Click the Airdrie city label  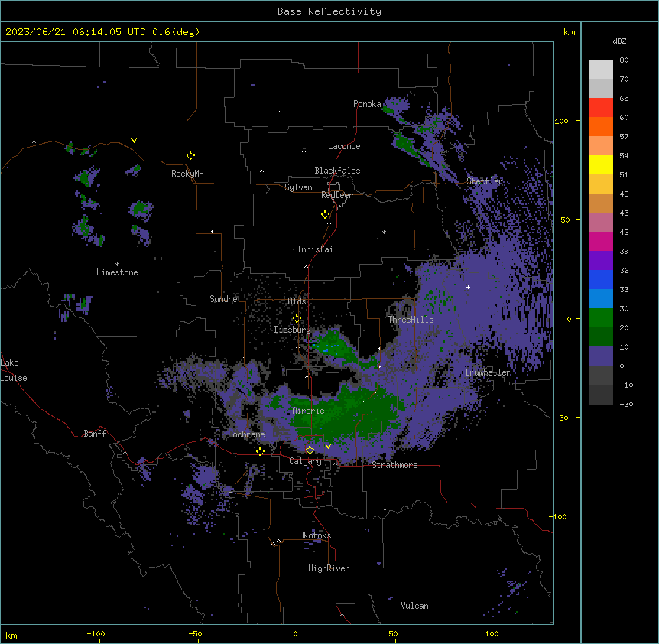click(x=309, y=411)
